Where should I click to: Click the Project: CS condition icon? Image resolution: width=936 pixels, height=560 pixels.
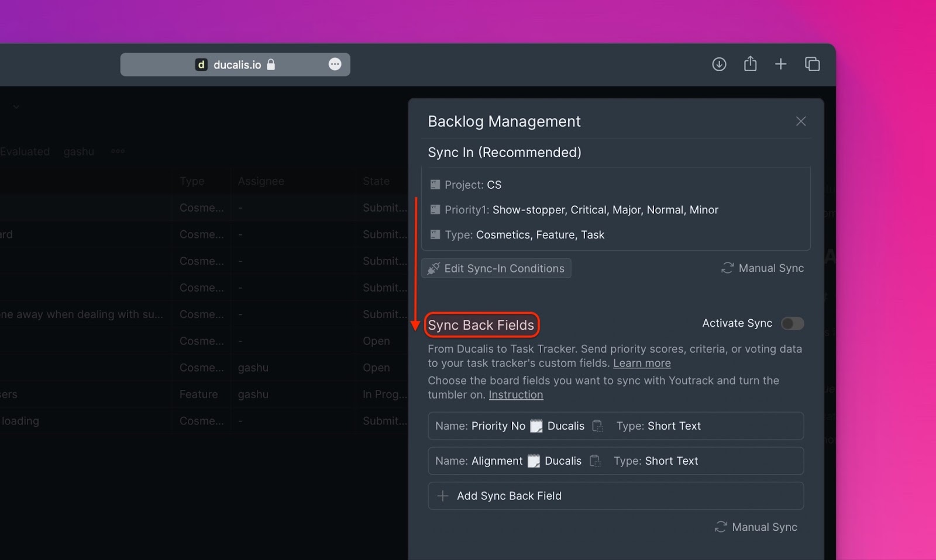click(435, 185)
